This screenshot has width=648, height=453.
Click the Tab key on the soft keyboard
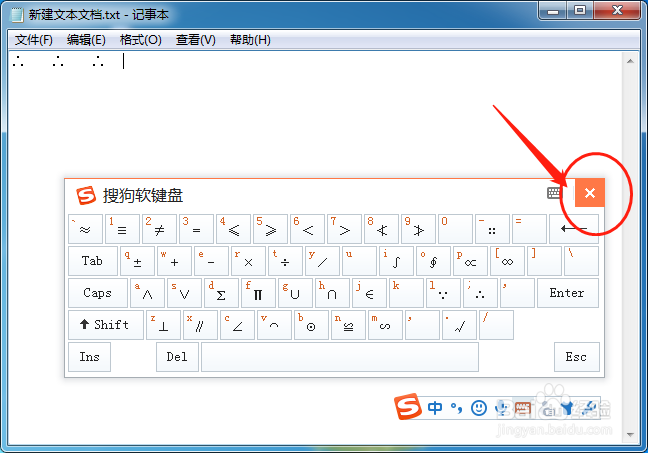[93, 261]
